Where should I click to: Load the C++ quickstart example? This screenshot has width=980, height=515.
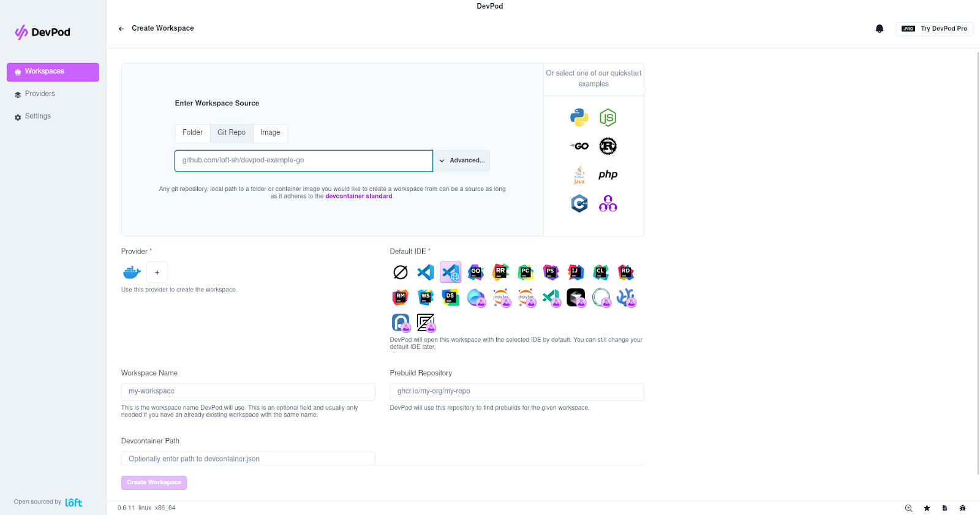click(579, 203)
